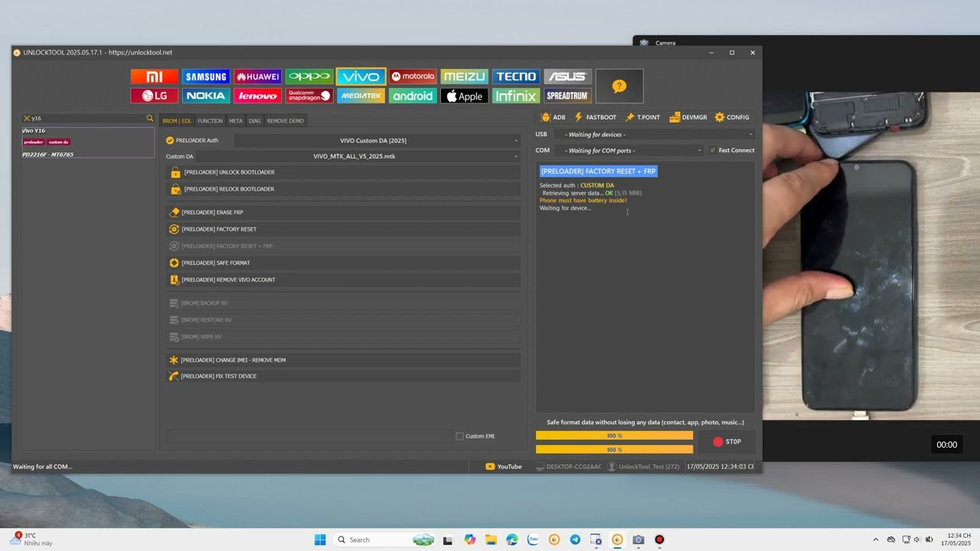Toggle the PRELOADER Auth checkbox
Image resolution: width=980 pixels, height=551 pixels.
tap(170, 141)
